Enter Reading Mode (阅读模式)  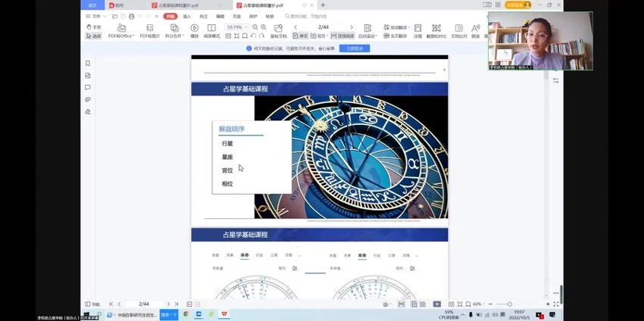(211, 31)
